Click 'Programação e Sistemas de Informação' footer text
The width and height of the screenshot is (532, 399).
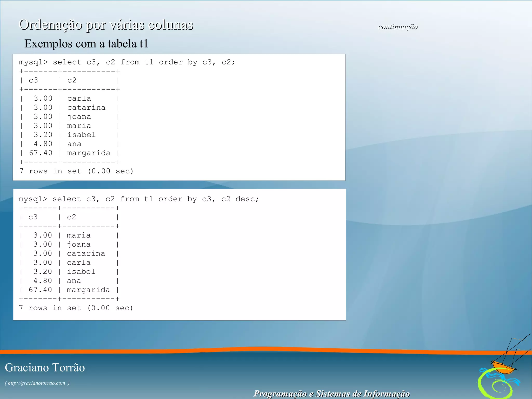[332, 394]
